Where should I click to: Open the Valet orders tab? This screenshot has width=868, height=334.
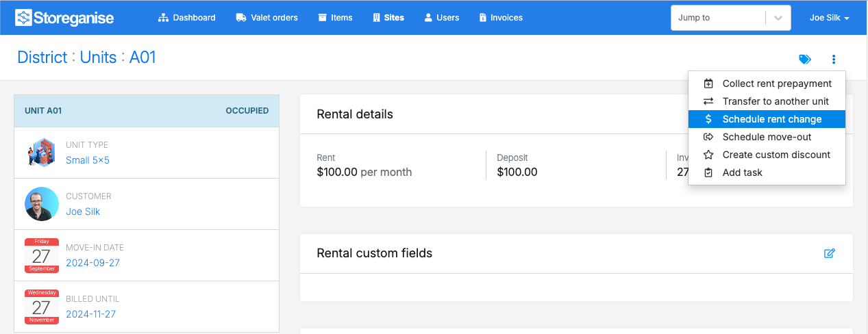click(x=266, y=18)
